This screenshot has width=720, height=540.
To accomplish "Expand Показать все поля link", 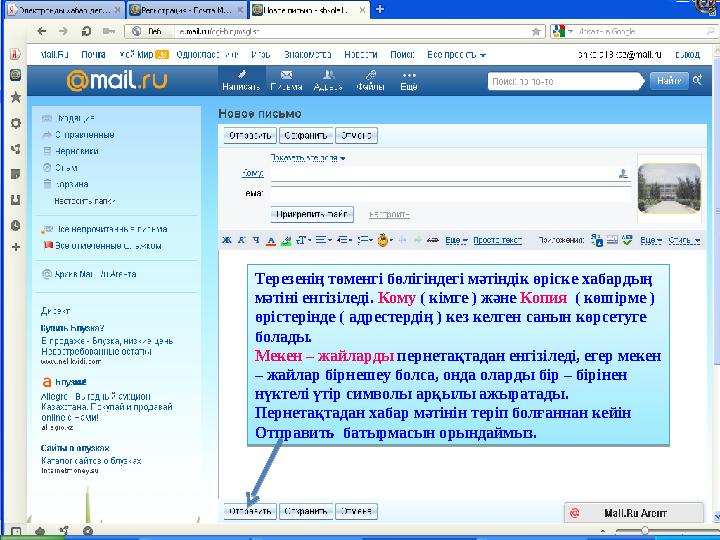I will pos(308,158).
